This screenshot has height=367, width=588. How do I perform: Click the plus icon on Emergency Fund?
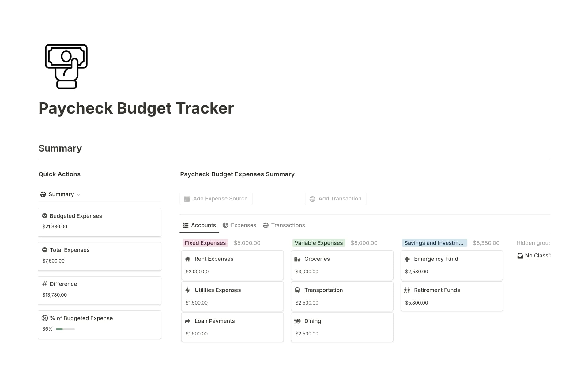coord(407,259)
